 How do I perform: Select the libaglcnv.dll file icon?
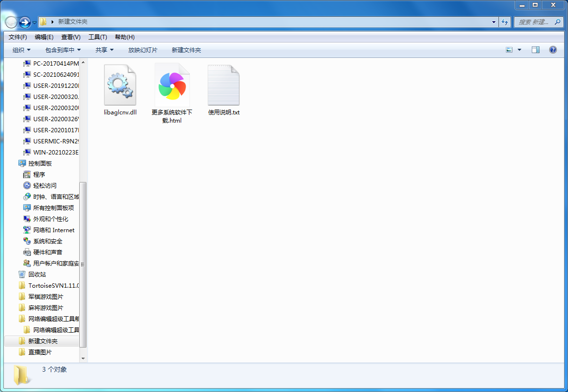(120, 85)
